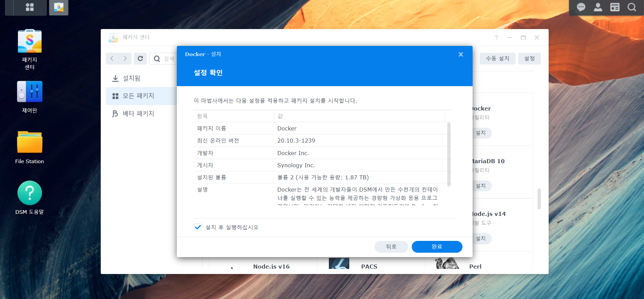Click the Perl camel thumbnail
This screenshot has height=299, width=644.
pyautogui.click(x=447, y=264)
